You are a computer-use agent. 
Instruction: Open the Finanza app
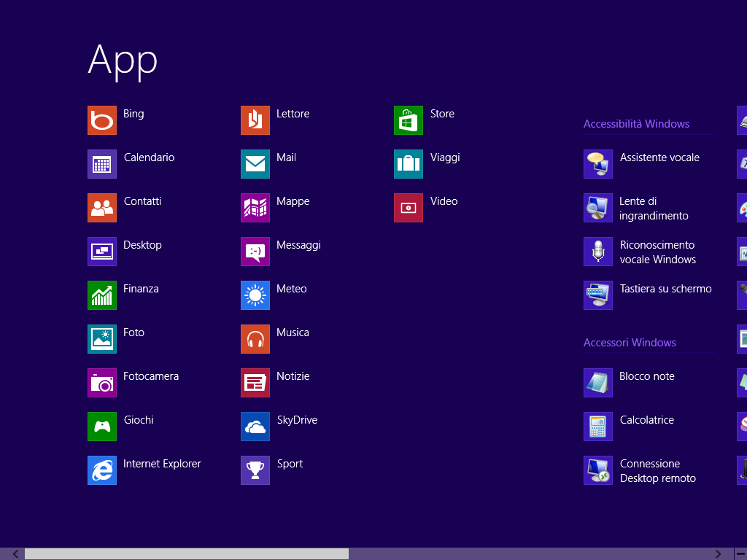(102, 295)
